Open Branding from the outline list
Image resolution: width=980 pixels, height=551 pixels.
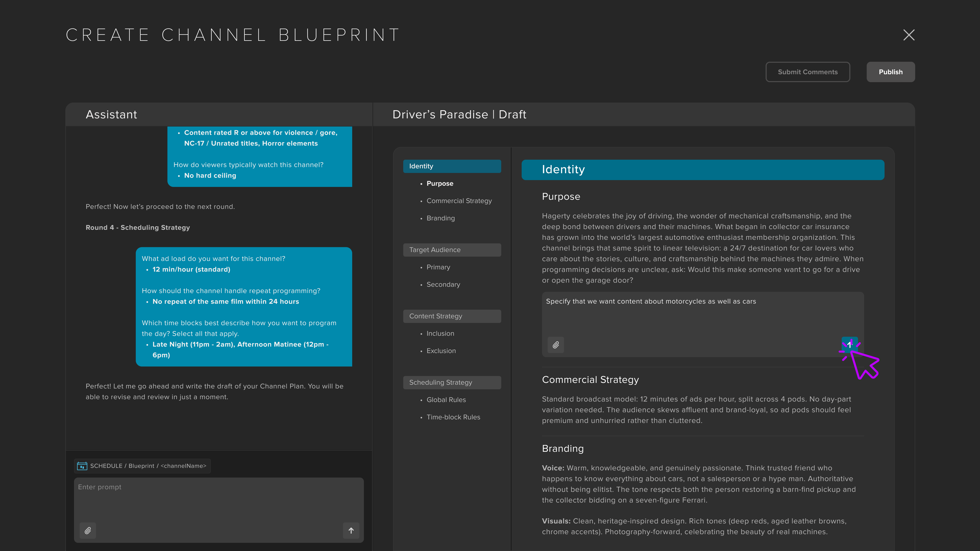(x=440, y=218)
